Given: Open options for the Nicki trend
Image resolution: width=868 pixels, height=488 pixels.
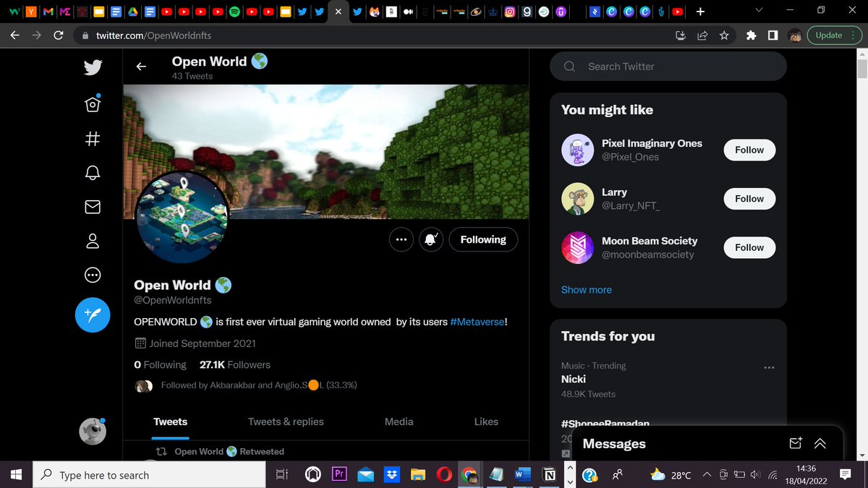Looking at the screenshot, I should click(x=769, y=367).
